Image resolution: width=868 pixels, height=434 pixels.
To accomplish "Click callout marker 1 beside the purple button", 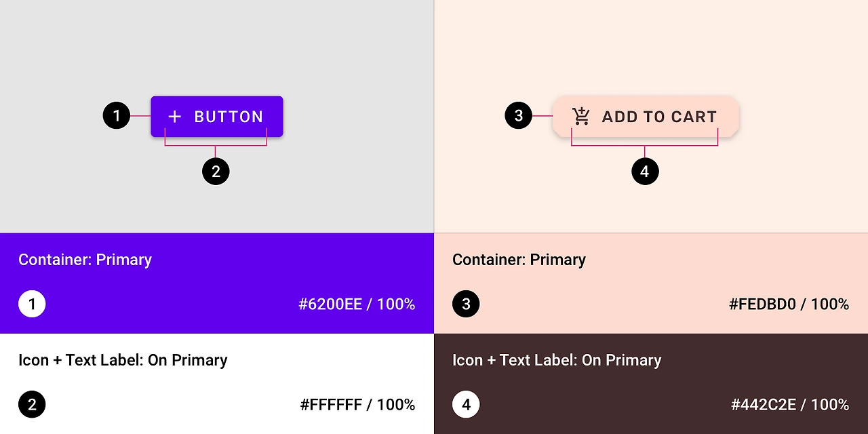I will (117, 116).
